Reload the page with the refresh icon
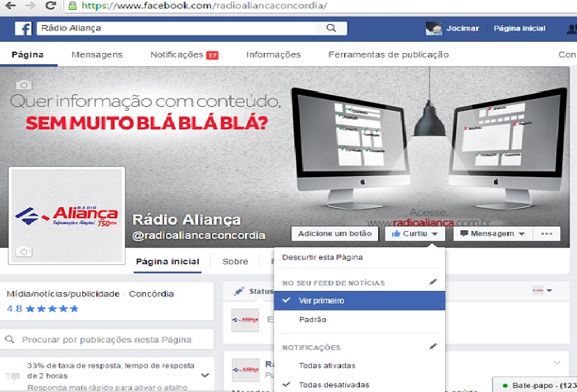This screenshot has width=577, height=392. pyautogui.click(x=50, y=6)
